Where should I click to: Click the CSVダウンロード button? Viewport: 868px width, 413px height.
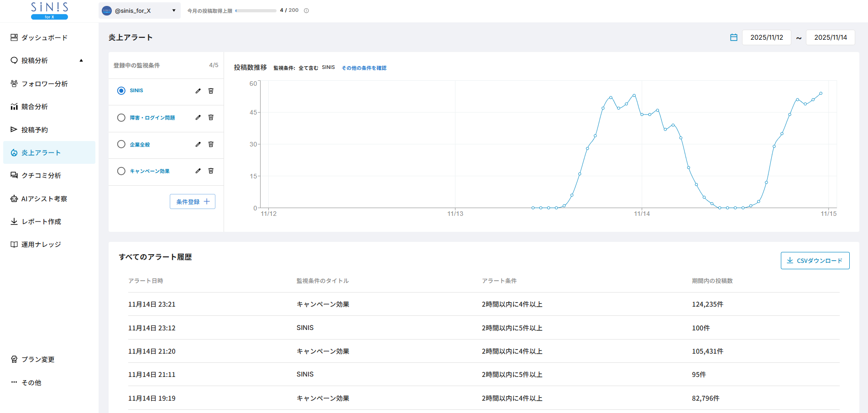pyautogui.click(x=815, y=261)
